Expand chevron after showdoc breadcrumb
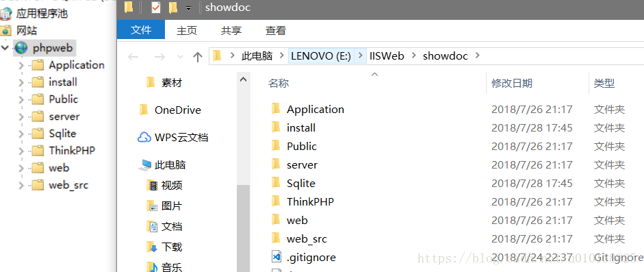The width and height of the screenshot is (644, 272). pyautogui.click(x=477, y=56)
